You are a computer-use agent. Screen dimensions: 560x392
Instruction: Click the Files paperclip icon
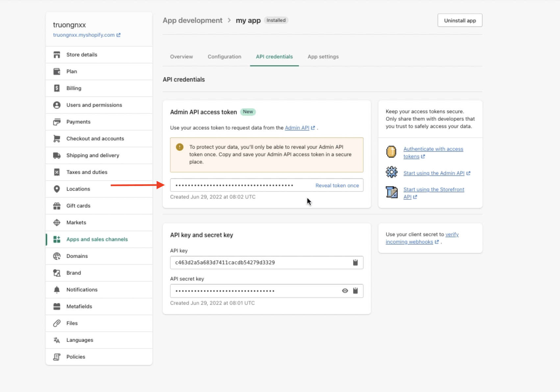coord(57,323)
